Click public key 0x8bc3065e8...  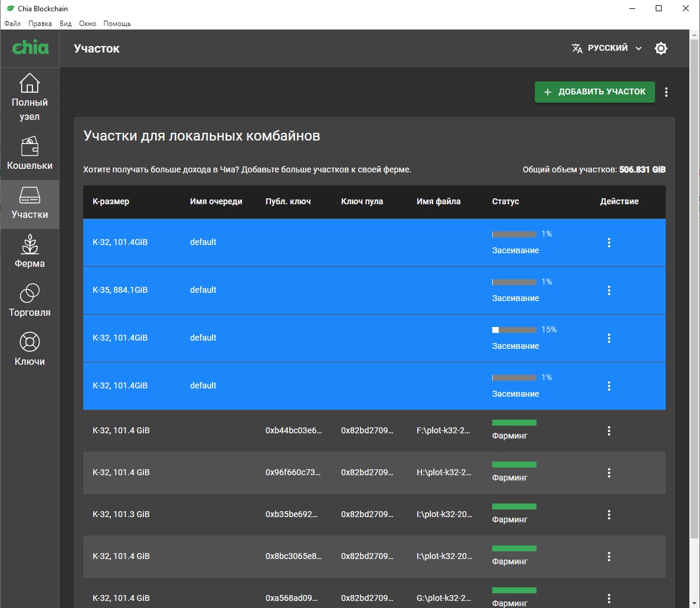[293, 556]
